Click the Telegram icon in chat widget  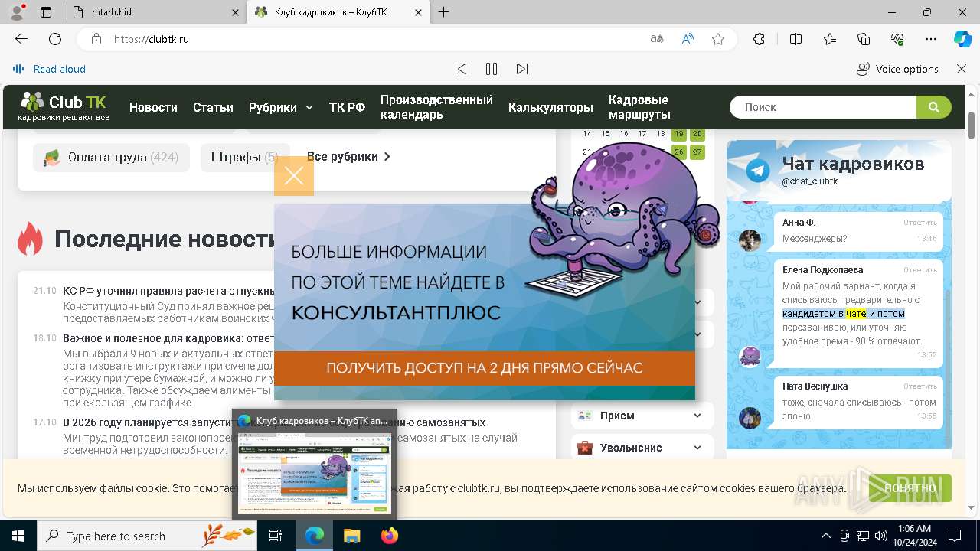(758, 170)
